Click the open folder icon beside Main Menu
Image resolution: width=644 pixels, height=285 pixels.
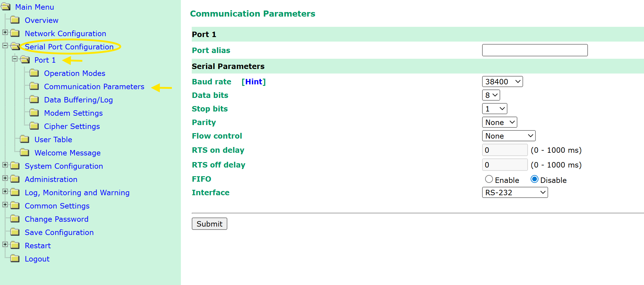6,7
